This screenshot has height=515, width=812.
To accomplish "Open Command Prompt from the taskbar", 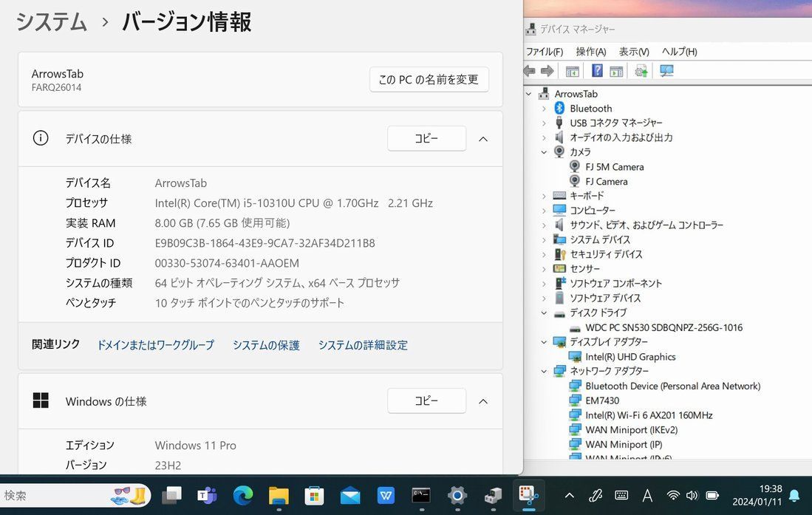I will (x=422, y=495).
